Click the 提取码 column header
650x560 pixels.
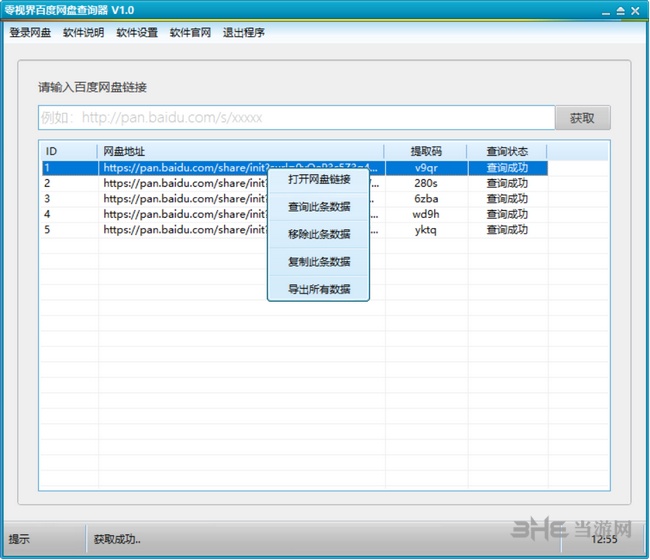tap(425, 151)
